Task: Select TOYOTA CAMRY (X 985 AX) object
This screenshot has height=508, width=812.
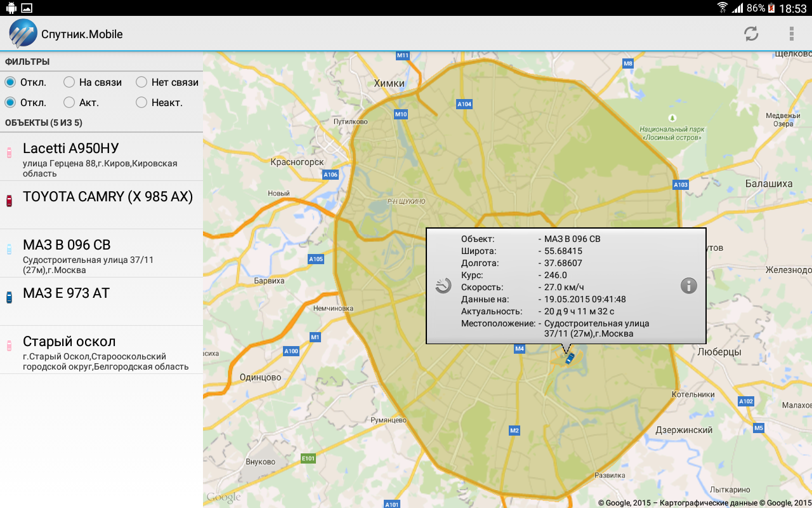Action: point(101,205)
